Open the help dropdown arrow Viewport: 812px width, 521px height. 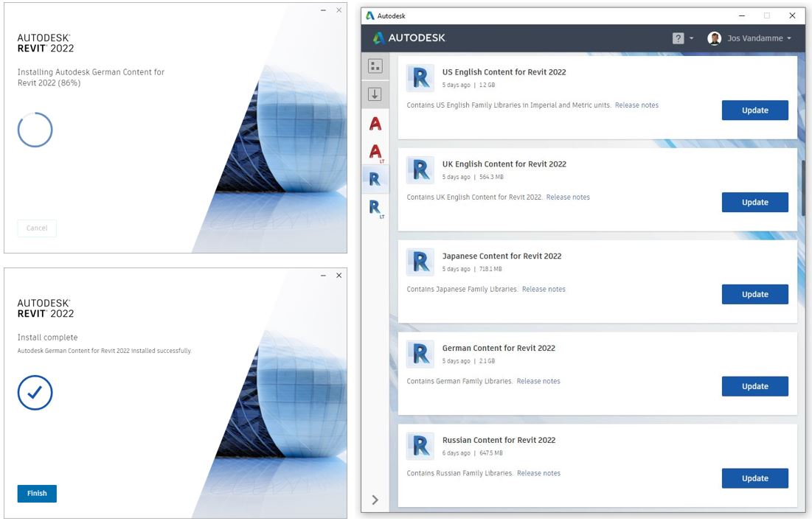691,38
